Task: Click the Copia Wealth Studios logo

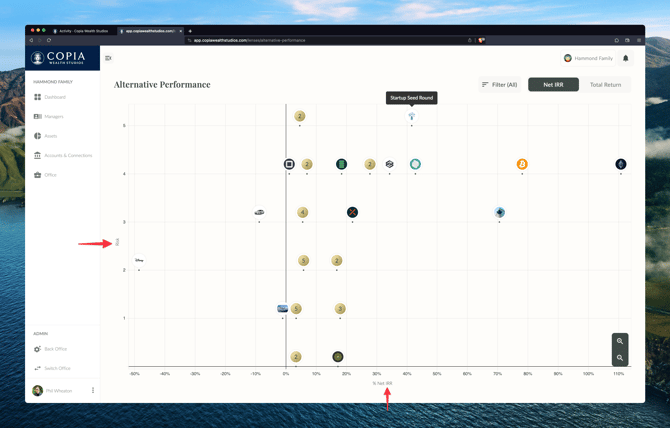Action: pos(62,58)
